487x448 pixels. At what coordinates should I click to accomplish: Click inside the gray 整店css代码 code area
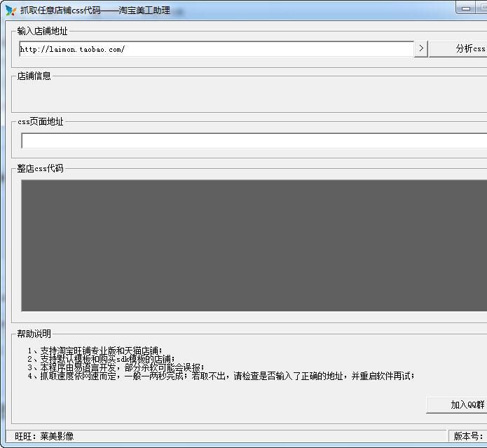tap(252, 245)
